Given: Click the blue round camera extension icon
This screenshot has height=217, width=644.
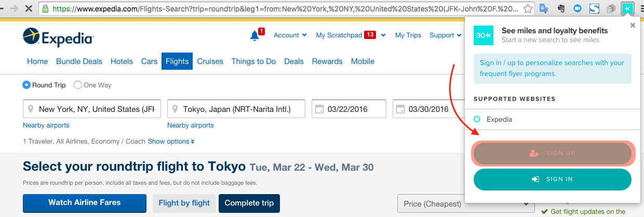Looking at the screenshot, I should (578, 9).
